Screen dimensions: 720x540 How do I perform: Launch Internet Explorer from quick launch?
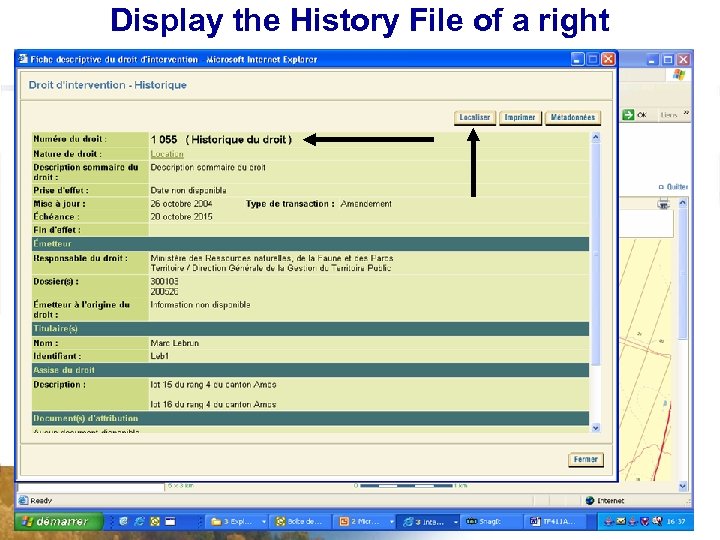click(x=139, y=521)
